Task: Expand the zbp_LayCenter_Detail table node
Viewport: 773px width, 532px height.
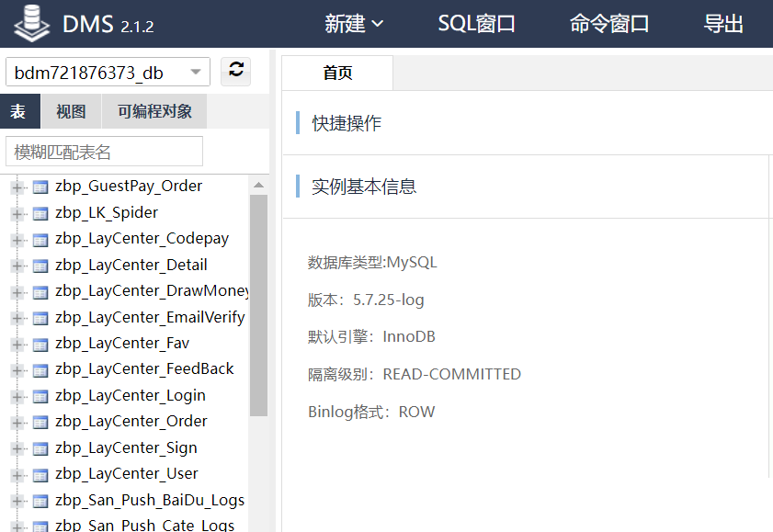Action: click(x=17, y=266)
